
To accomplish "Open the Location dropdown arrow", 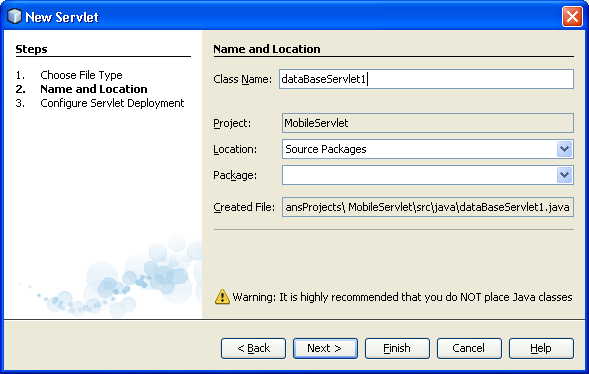I will pos(564,149).
